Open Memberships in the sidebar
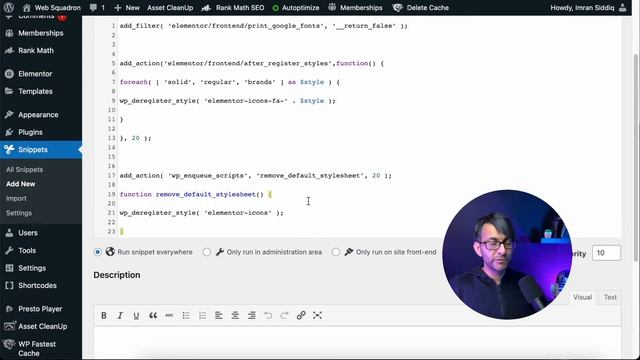The width and height of the screenshot is (640, 360). click(x=41, y=33)
